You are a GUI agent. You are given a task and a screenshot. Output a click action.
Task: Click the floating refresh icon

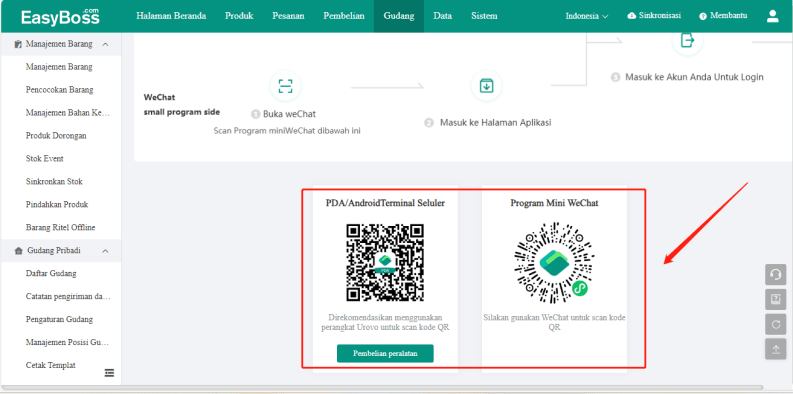[775, 324]
